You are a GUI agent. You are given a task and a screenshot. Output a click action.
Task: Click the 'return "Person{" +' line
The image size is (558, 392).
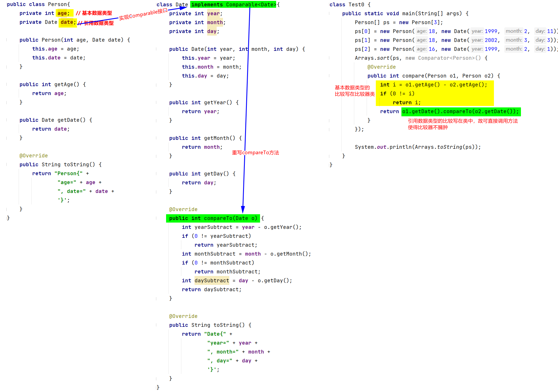point(60,173)
